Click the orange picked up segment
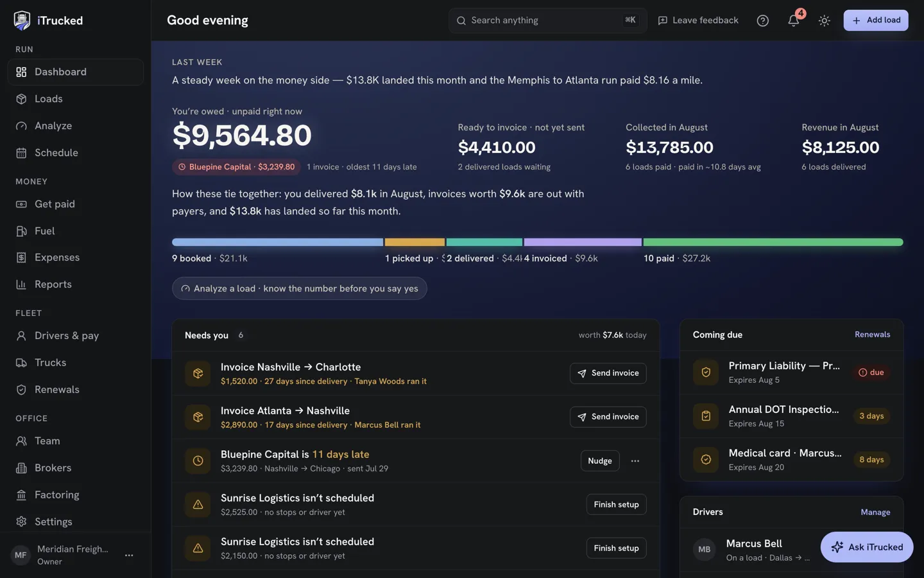924x578 pixels. 415,242
